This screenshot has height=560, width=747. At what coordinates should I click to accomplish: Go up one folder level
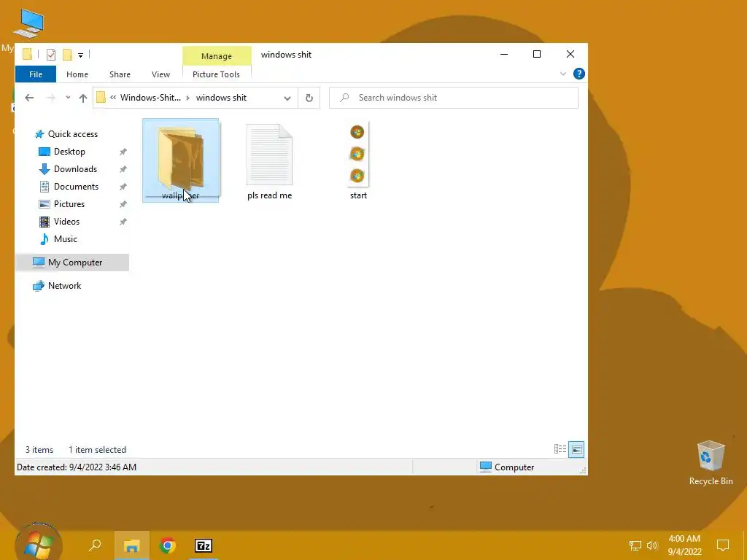click(83, 98)
